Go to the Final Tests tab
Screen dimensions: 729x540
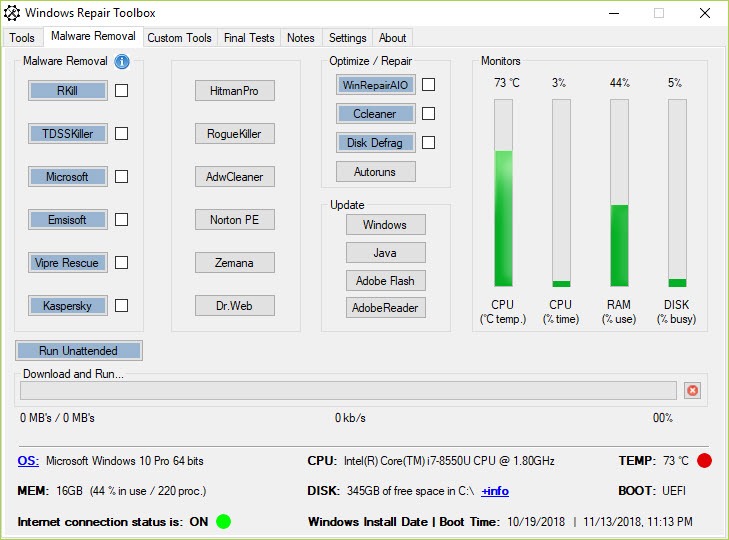pos(249,38)
